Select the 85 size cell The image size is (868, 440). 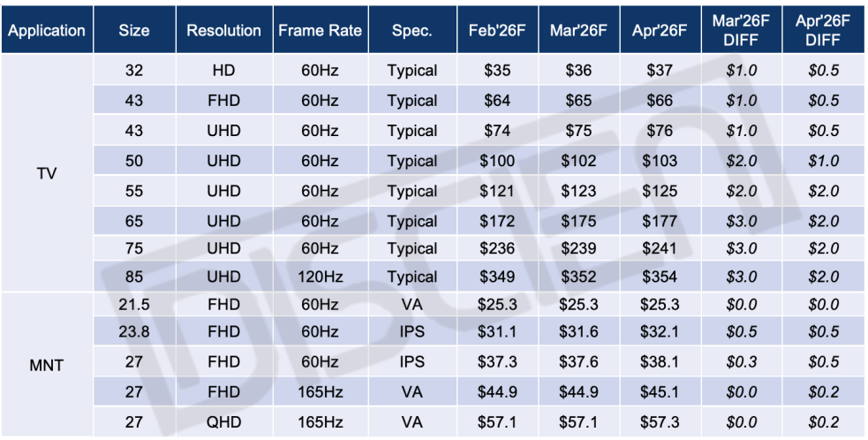click(x=135, y=277)
